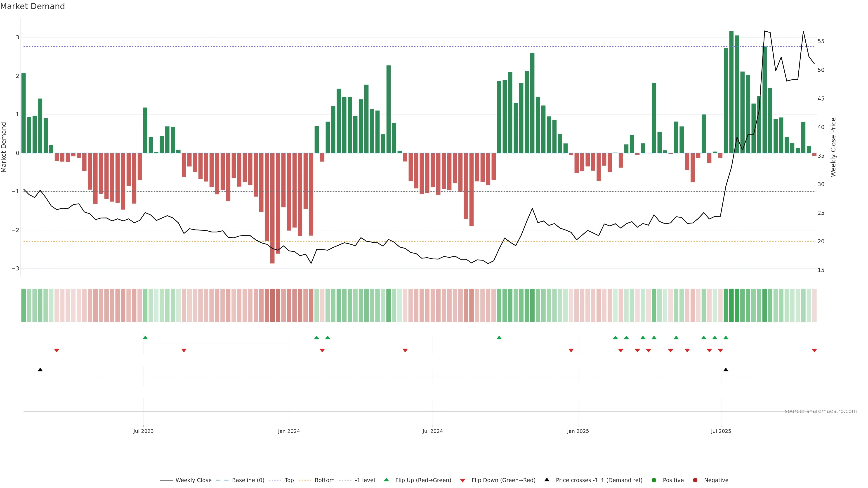Click flip-up marker at Jul 2023
This screenshot has width=868, height=488.
pos(145,338)
